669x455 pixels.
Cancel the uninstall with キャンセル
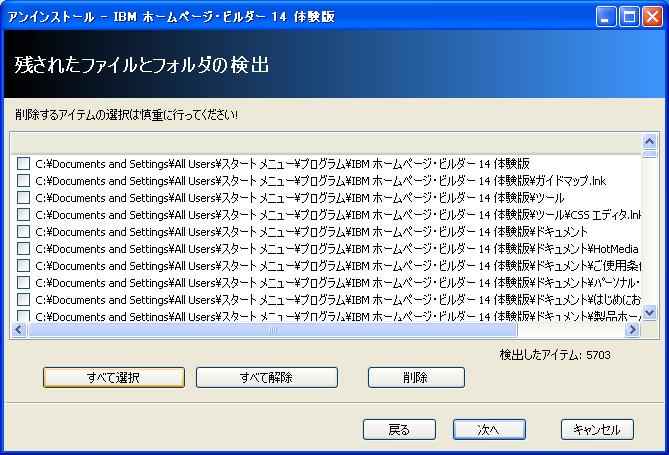597,429
